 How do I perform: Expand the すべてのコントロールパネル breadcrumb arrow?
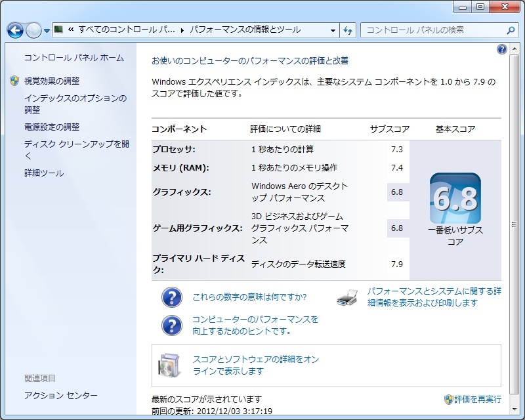click(183, 30)
